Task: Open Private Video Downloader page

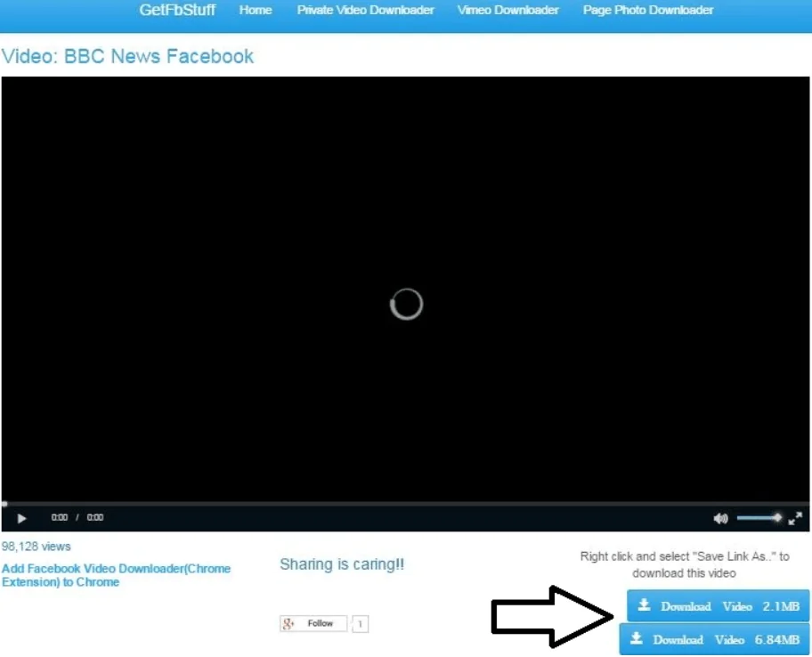Action: pyautogui.click(x=365, y=11)
